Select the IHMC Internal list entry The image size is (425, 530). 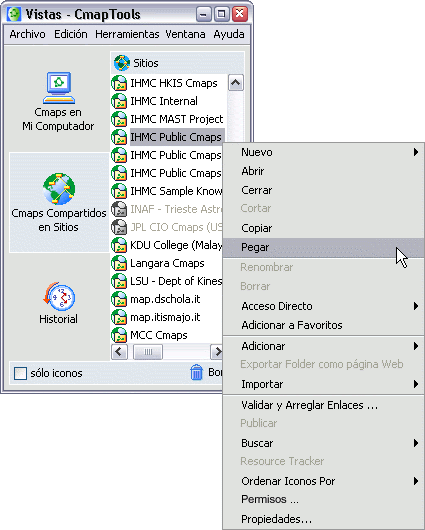pyautogui.click(x=164, y=101)
